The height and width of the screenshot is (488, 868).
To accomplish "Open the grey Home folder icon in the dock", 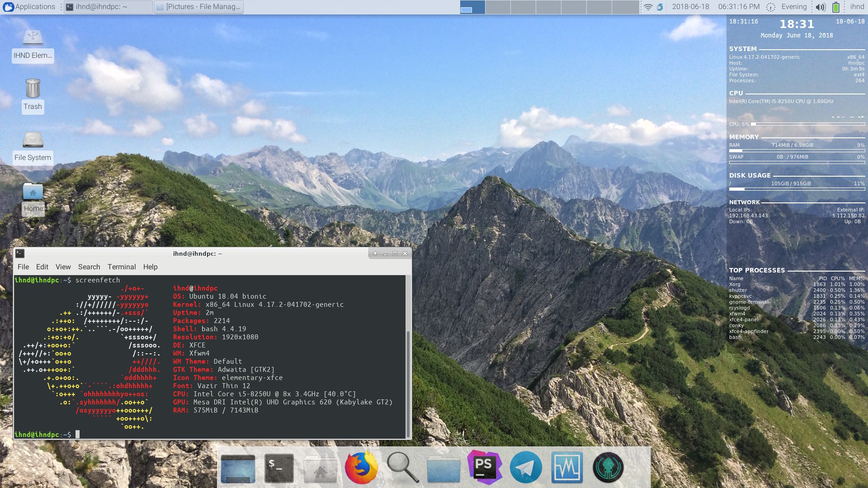I will click(x=320, y=468).
